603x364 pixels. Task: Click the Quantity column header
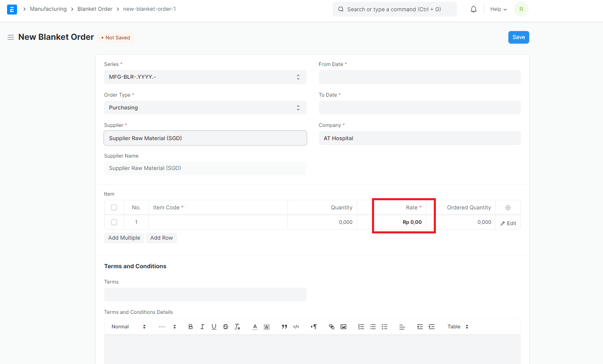(322, 208)
